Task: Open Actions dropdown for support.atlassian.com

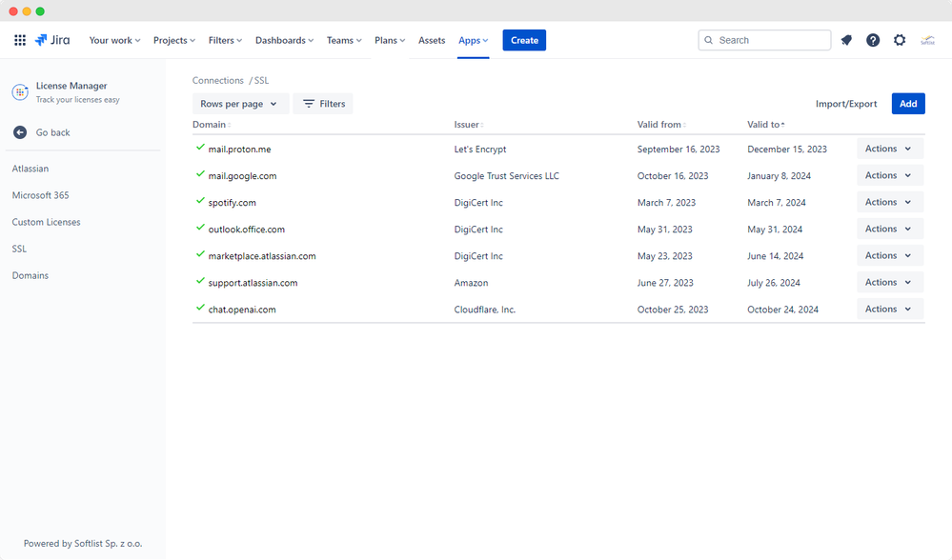Action: [890, 282]
